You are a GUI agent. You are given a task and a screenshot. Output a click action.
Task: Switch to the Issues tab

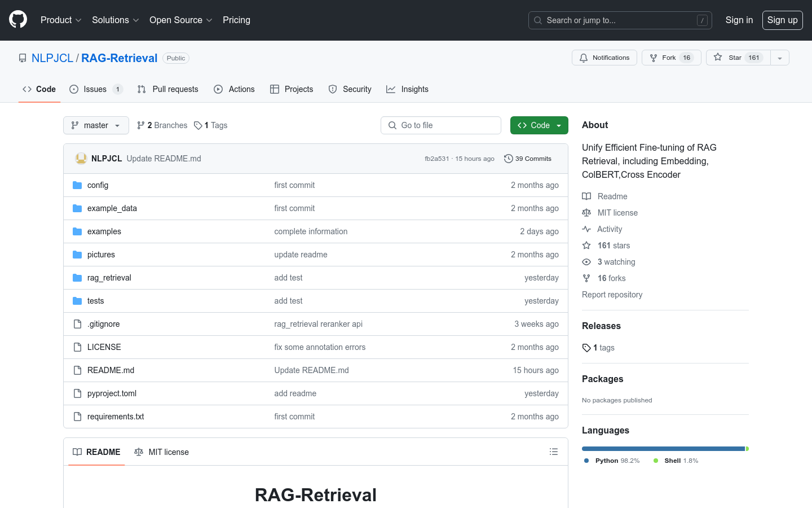coord(96,89)
